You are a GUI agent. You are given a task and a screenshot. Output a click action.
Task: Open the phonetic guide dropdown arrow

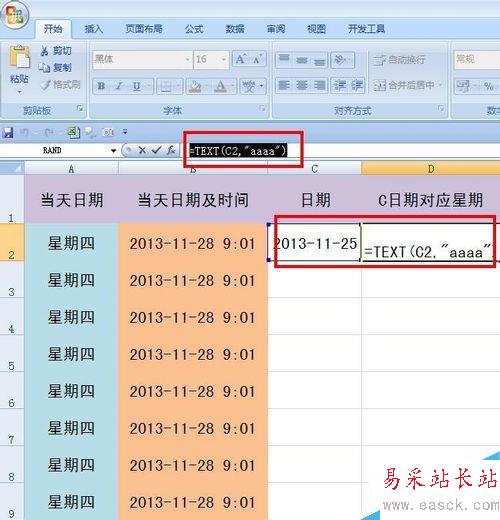coord(262,86)
